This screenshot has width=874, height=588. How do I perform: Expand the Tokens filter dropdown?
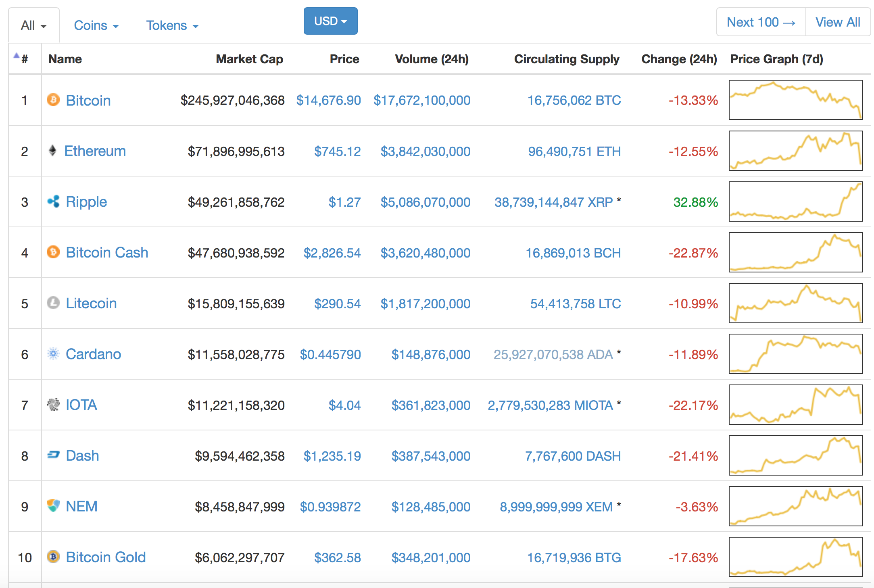coord(172,25)
